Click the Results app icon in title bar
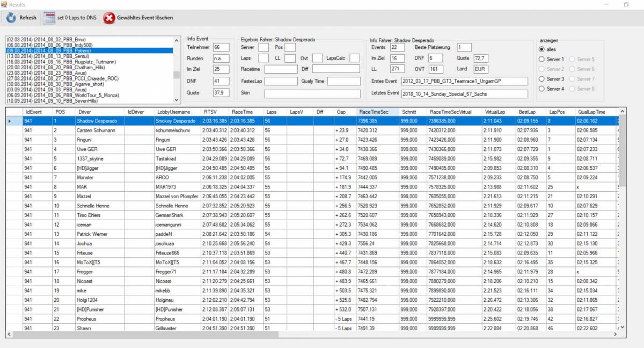This screenshot has height=348, width=644. click(4, 4)
